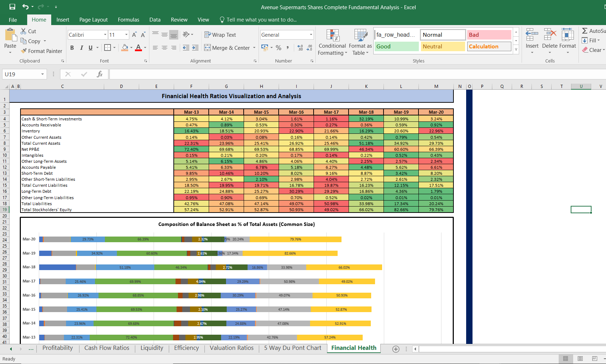Open the font name dropdown showing Calibri
The width and height of the screenshot is (606, 364).
coord(105,35)
